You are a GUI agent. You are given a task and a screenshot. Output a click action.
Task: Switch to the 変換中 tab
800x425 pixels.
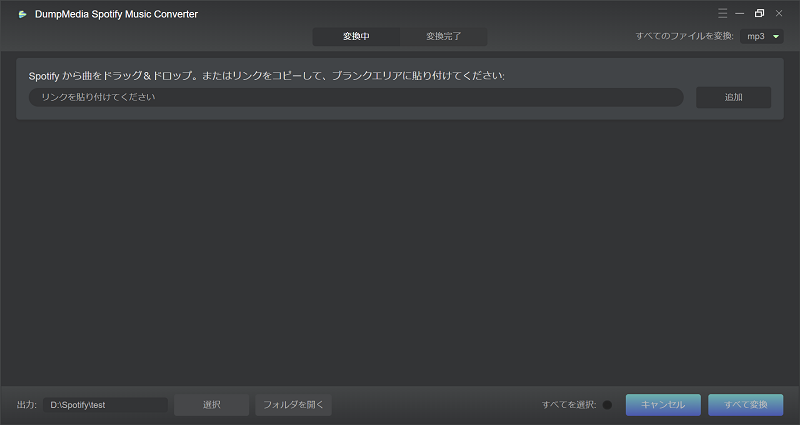(356, 36)
